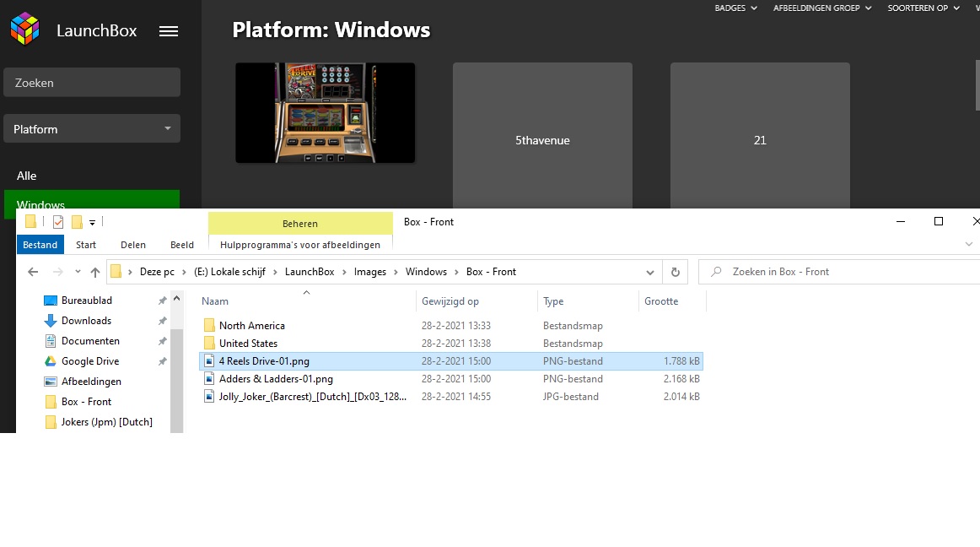Open Downloads in the navigation pane
The width and height of the screenshot is (980, 547).
[x=86, y=321]
